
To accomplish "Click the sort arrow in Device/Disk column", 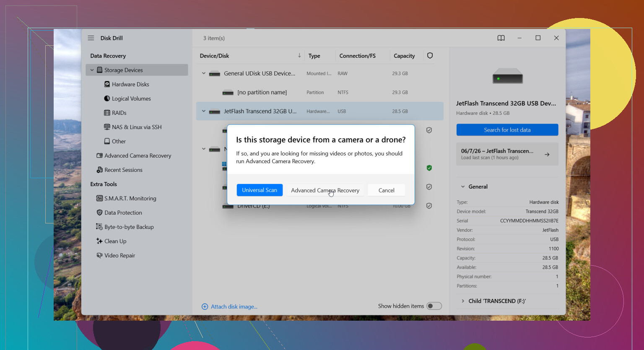I will click(299, 55).
